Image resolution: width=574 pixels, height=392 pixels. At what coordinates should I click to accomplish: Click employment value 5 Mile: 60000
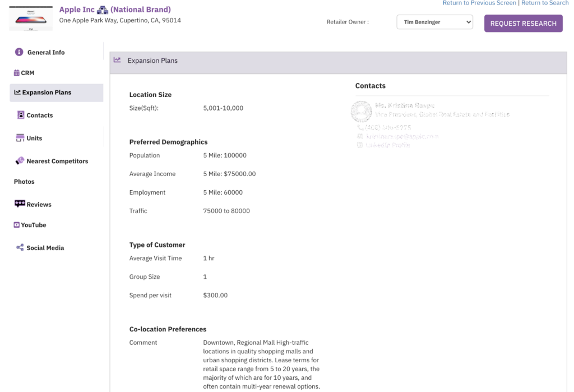click(223, 192)
